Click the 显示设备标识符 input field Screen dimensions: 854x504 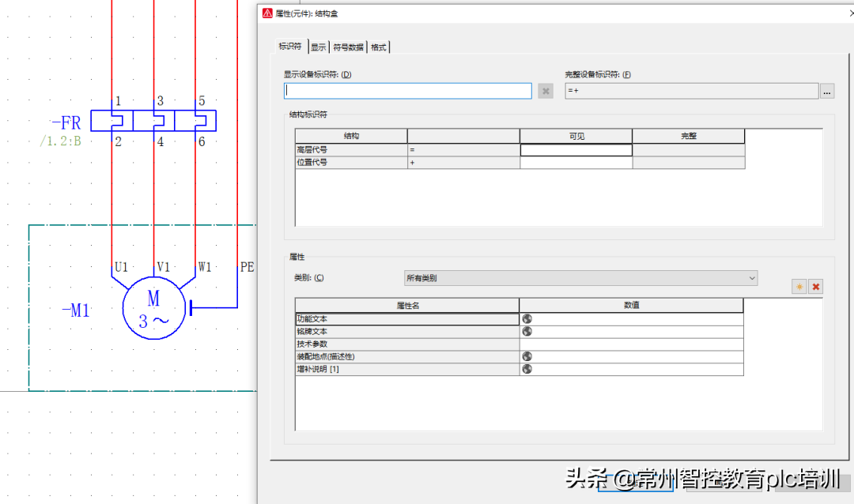point(407,91)
